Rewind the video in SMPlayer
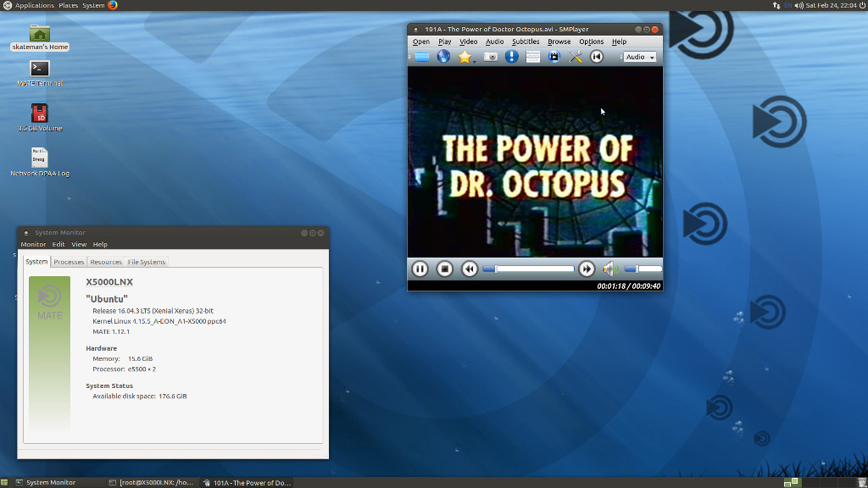Screen dimensions: 868x488 pyautogui.click(x=470, y=269)
